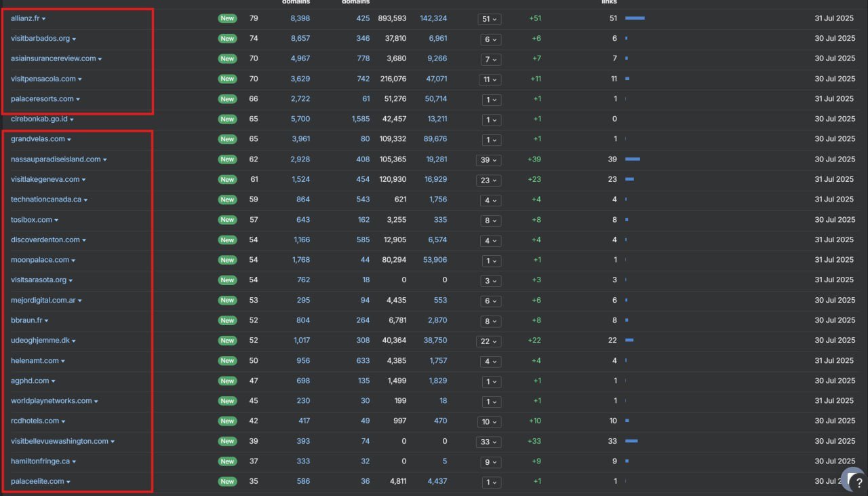Click the 8,398 referring domains value
The width and height of the screenshot is (868, 496).
(x=300, y=18)
